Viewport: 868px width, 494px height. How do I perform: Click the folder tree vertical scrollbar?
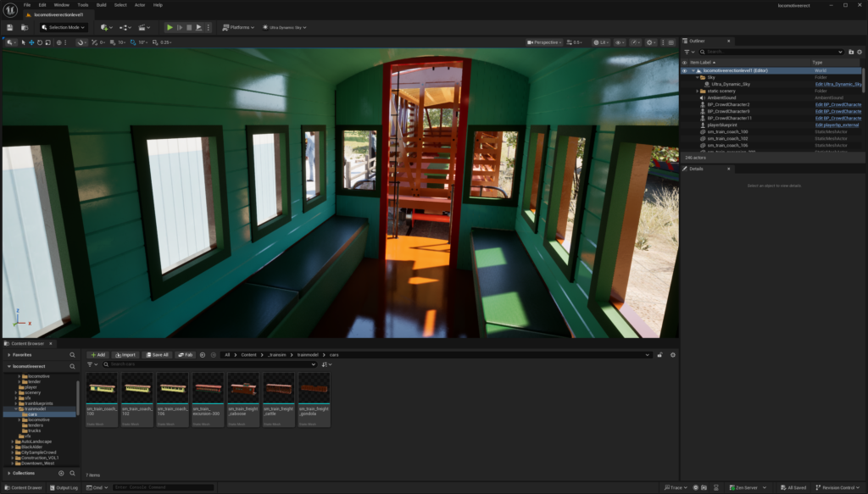coord(78,394)
